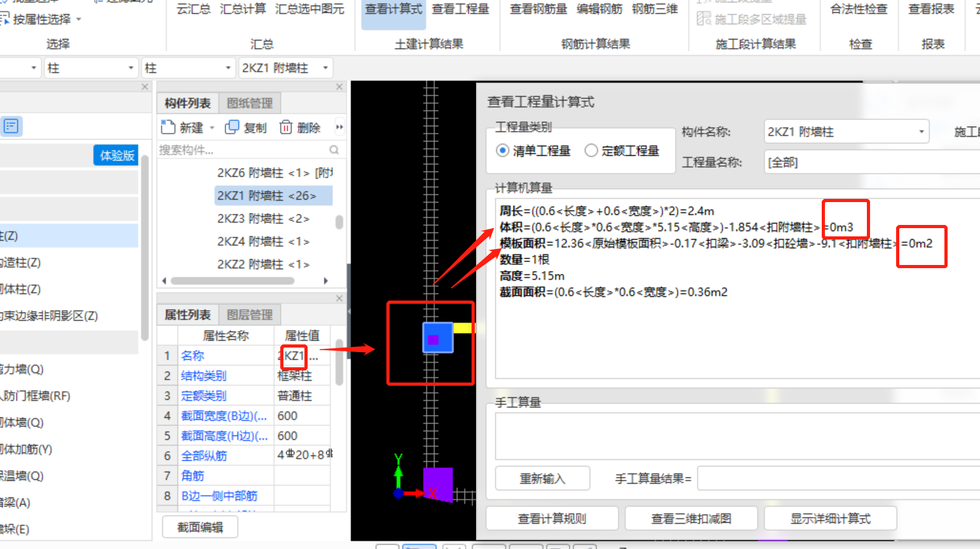
Task: Click 云汇总 in the ribbon
Action: tap(193, 9)
